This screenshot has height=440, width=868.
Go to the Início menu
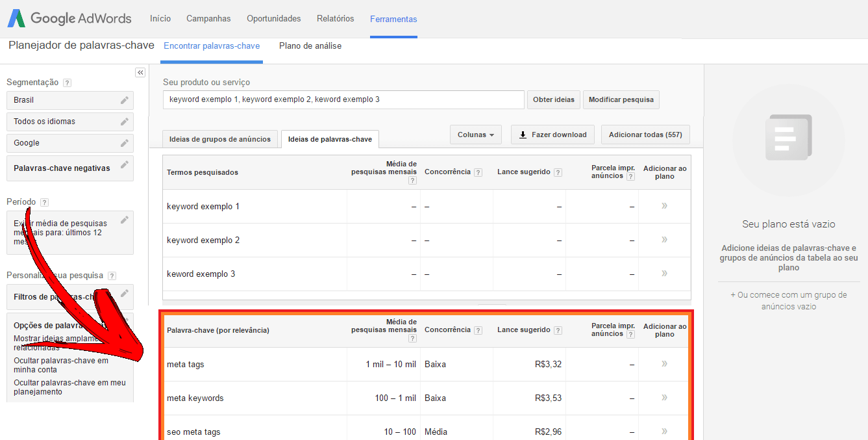[x=160, y=19]
